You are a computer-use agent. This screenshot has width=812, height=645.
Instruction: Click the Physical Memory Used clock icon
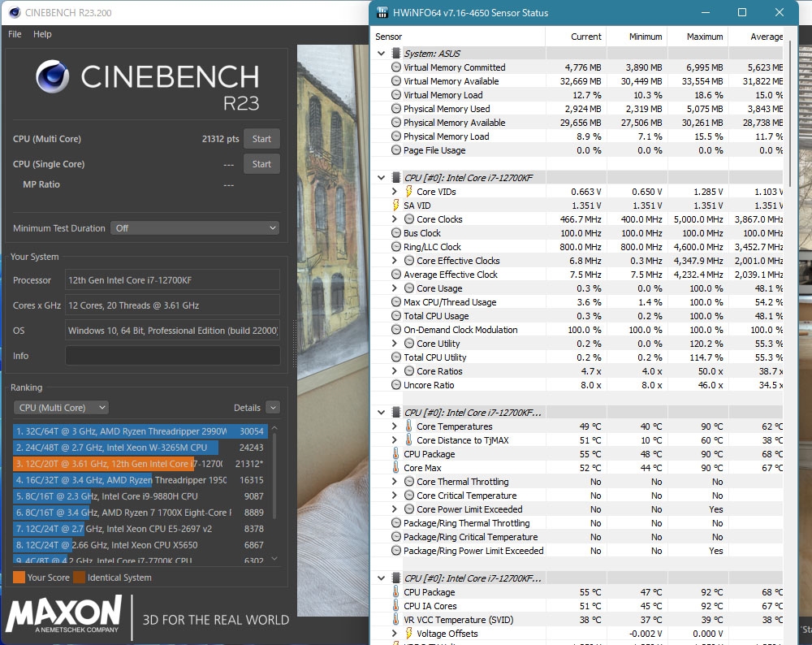pyautogui.click(x=396, y=109)
